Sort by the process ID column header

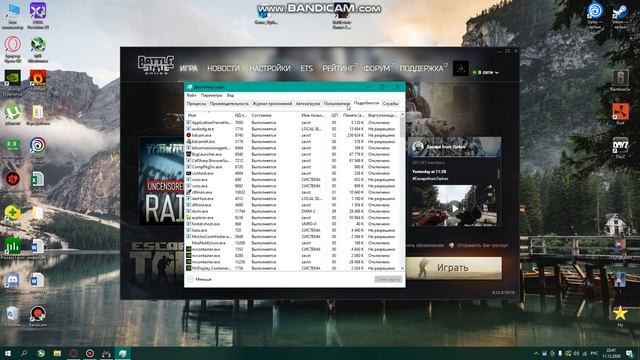241,116
